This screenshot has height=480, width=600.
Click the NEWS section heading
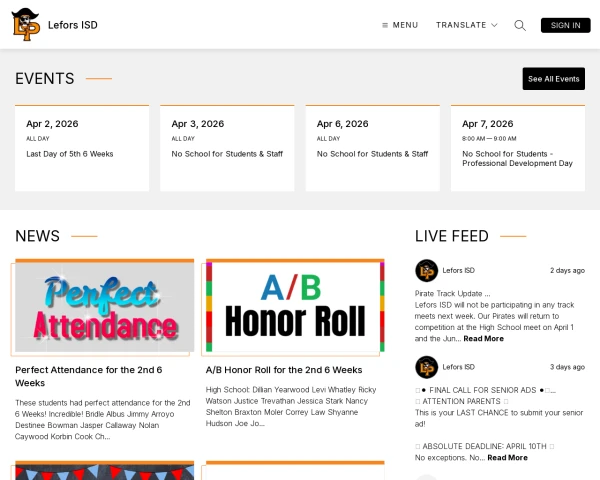coord(38,236)
